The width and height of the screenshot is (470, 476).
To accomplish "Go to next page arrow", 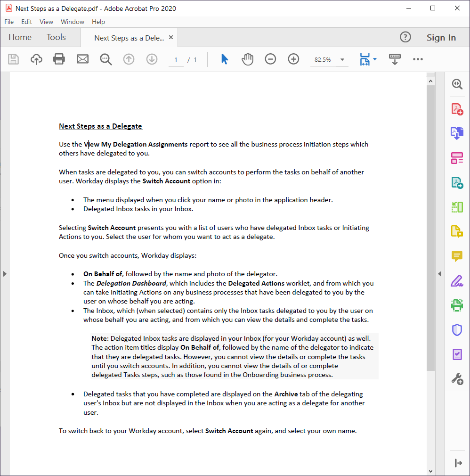I will click(x=152, y=59).
